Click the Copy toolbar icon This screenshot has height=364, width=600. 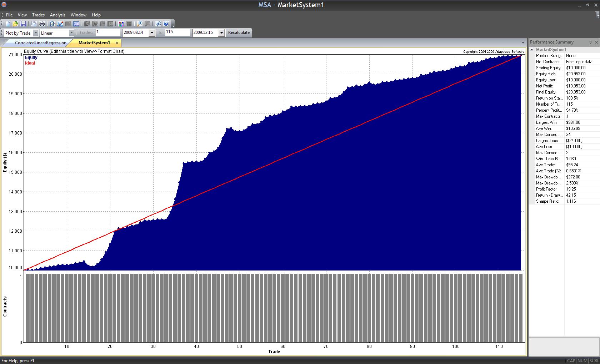34,24
